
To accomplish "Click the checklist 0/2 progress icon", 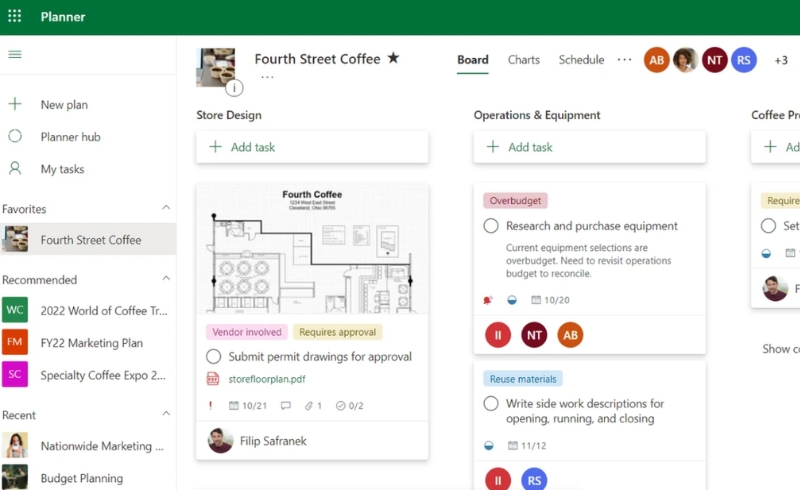I will point(340,406).
